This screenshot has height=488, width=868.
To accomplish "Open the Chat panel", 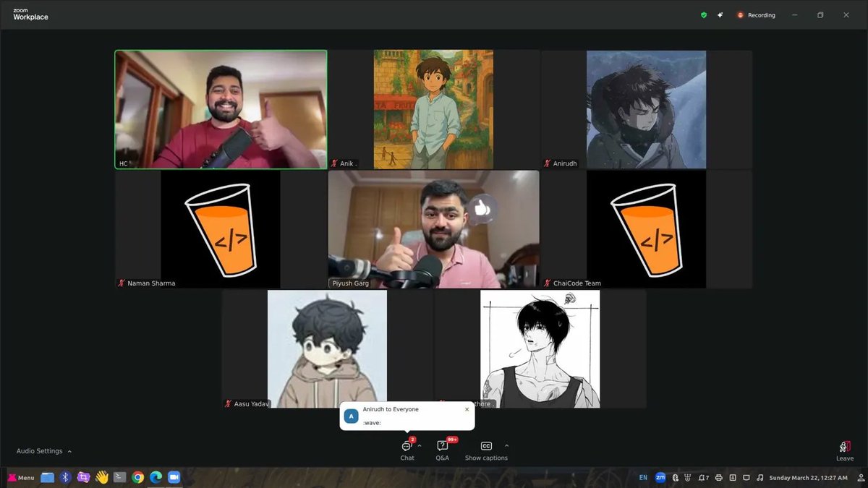I will click(x=407, y=450).
